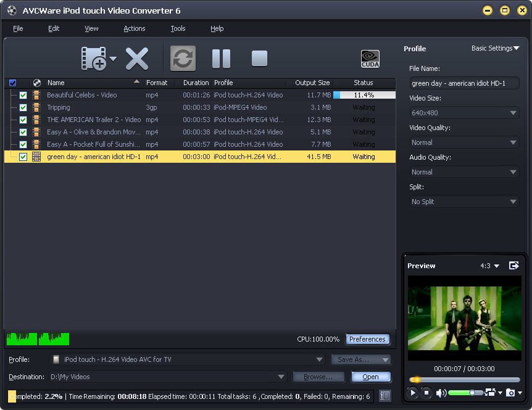Open the Tools menu

178,28
